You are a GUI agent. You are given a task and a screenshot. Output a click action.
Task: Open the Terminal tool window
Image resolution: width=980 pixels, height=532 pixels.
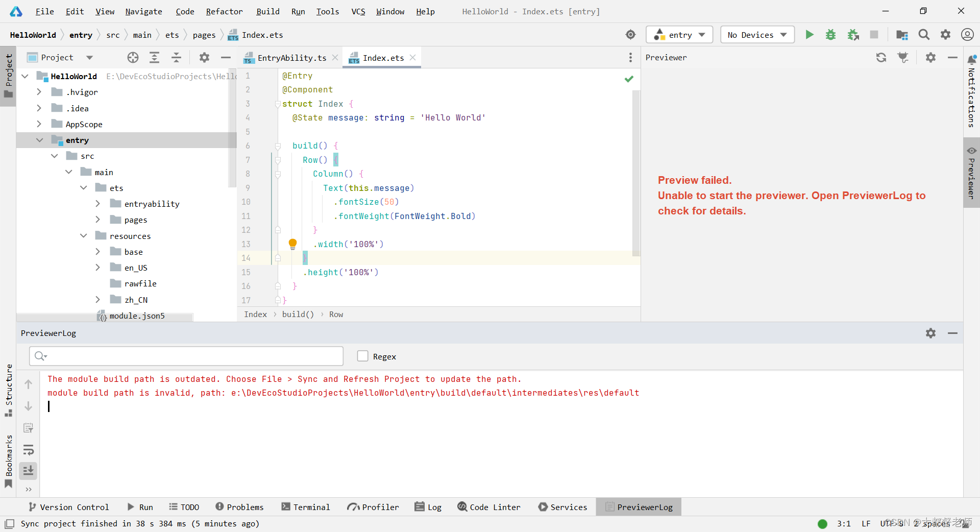tap(305, 507)
